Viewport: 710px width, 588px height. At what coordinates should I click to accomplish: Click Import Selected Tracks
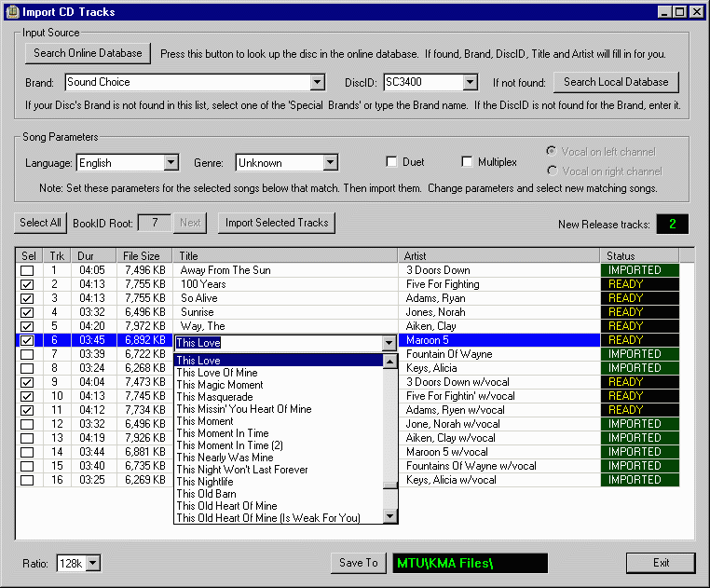click(277, 223)
